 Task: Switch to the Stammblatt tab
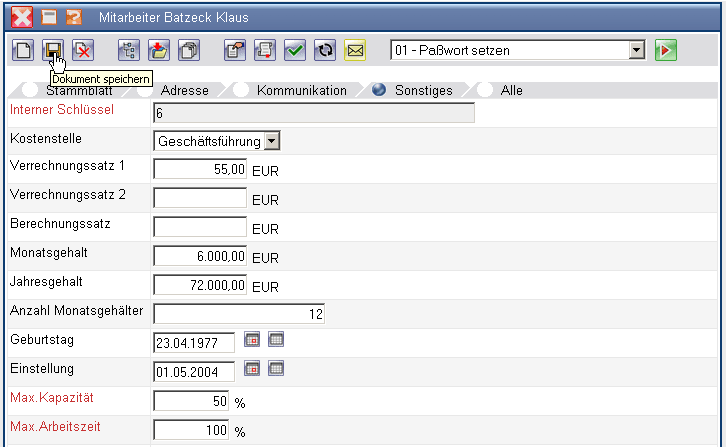(79, 90)
